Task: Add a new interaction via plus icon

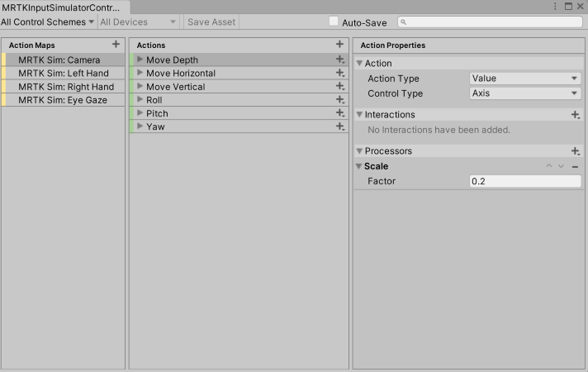Action: click(576, 115)
